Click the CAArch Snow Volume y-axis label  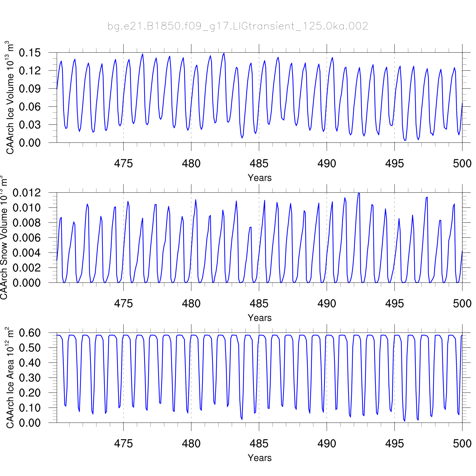pyautogui.click(x=4, y=237)
